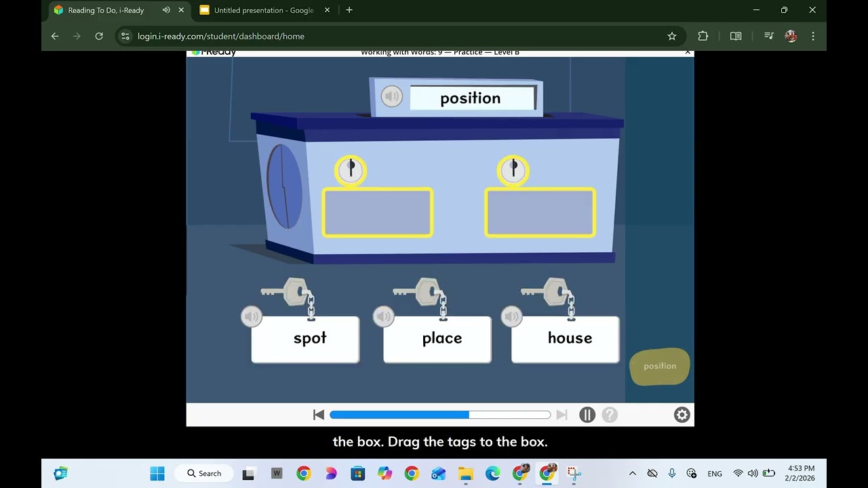Play audio for the place tag
868x488 pixels.
(383, 317)
